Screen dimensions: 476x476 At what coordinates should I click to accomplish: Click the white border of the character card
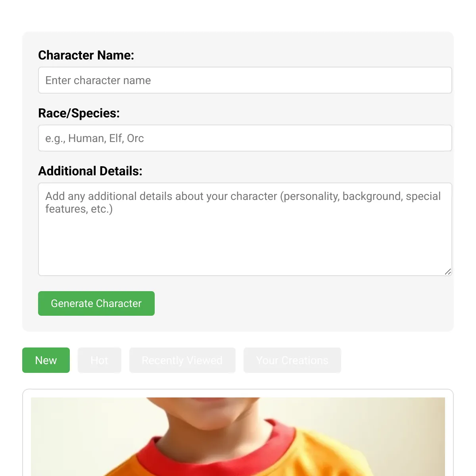pos(27,436)
